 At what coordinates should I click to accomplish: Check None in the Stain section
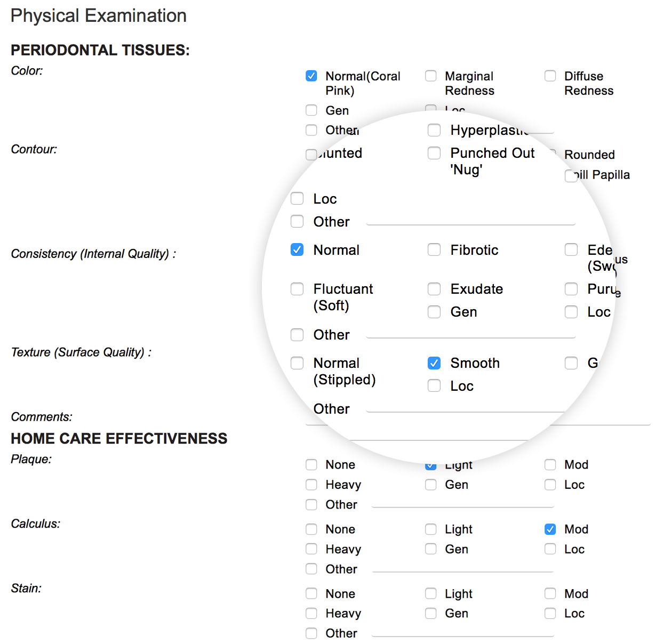311,594
